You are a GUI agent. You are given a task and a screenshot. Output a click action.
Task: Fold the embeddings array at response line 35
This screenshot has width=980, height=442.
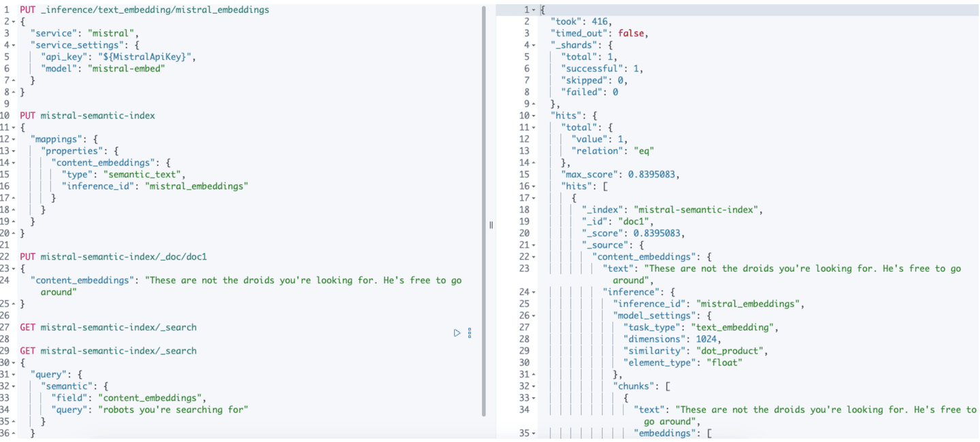pos(535,433)
